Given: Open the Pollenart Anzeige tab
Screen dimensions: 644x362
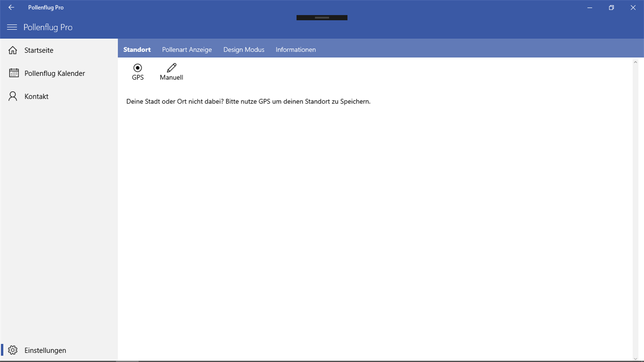Looking at the screenshot, I should (x=187, y=50).
